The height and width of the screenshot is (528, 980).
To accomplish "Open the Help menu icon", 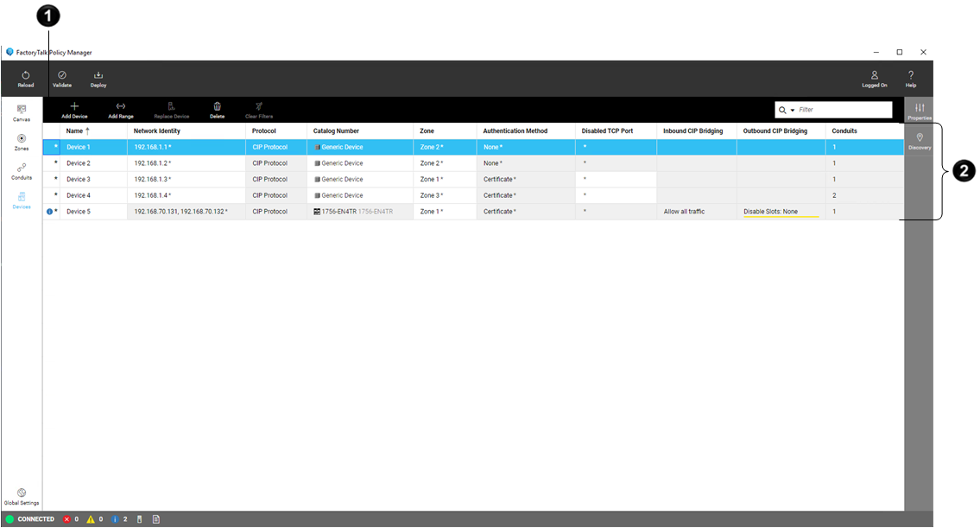I will tap(911, 76).
